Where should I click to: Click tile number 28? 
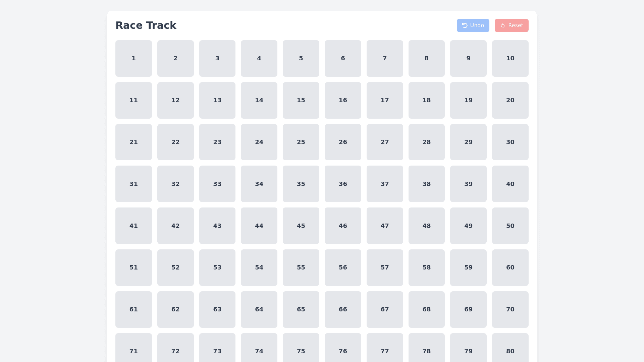(426, 142)
